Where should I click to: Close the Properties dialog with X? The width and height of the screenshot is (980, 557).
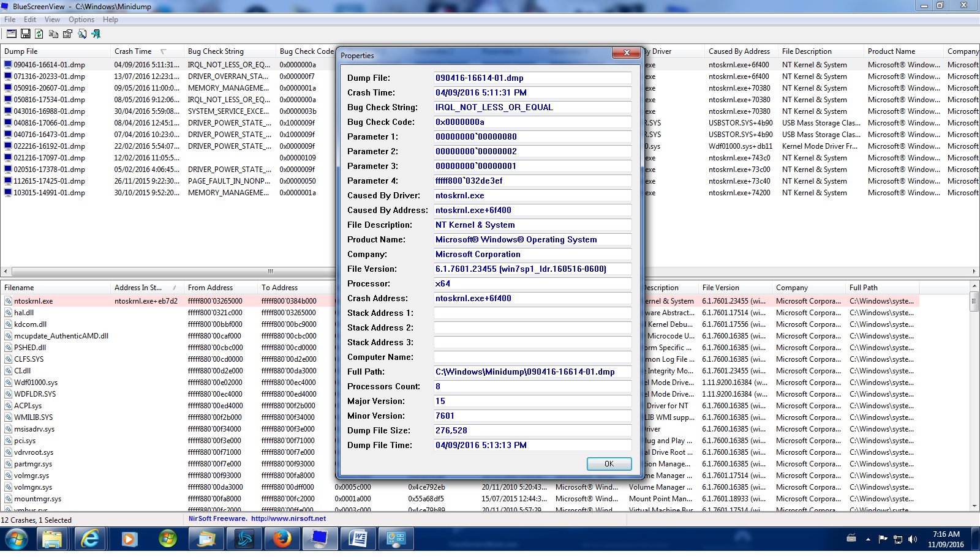click(x=627, y=53)
